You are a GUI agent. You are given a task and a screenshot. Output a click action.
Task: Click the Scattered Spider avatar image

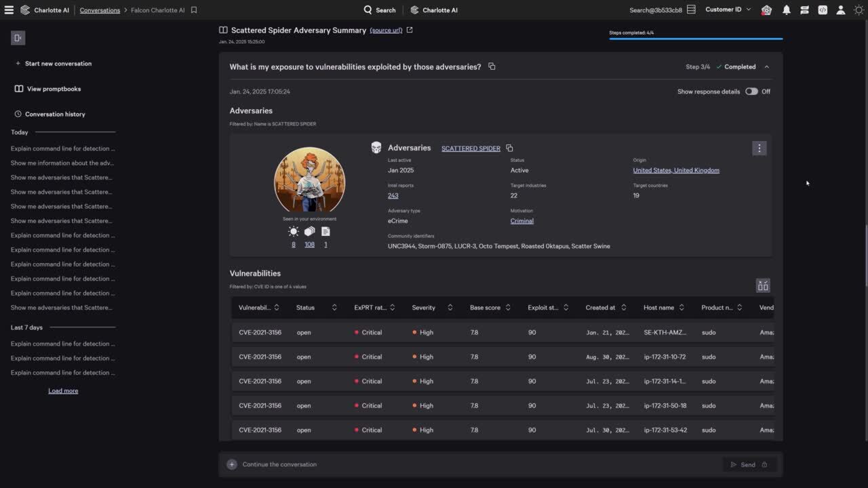tap(309, 180)
